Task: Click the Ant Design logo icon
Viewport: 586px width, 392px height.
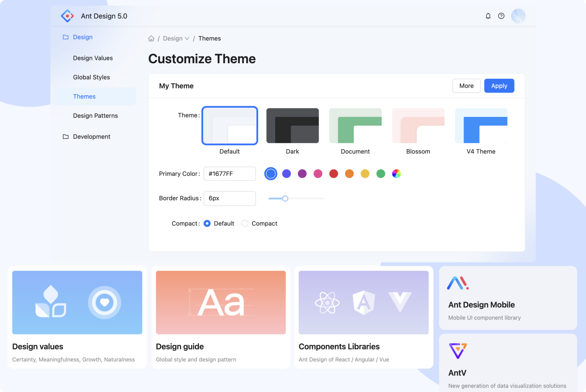Action: [68, 16]
